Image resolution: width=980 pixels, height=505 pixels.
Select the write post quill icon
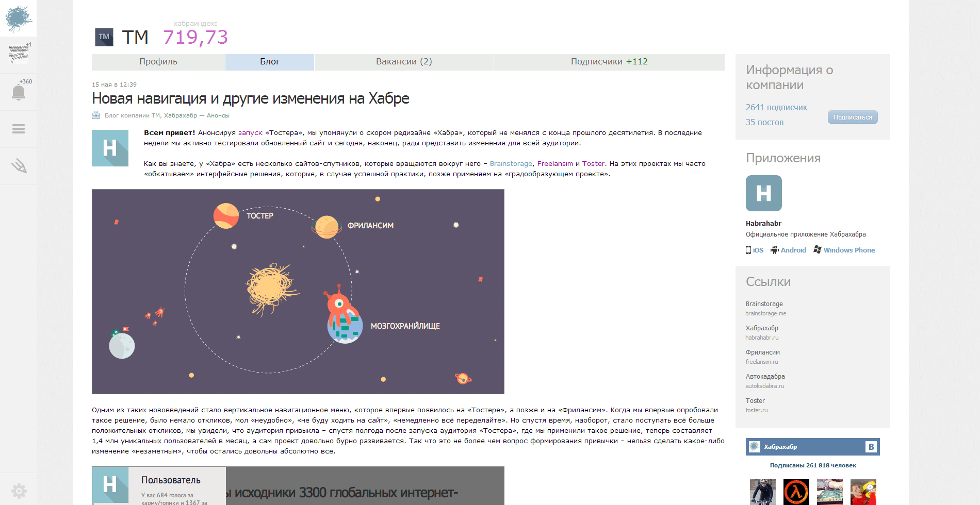pyautogui.click(x=19, y=166)
